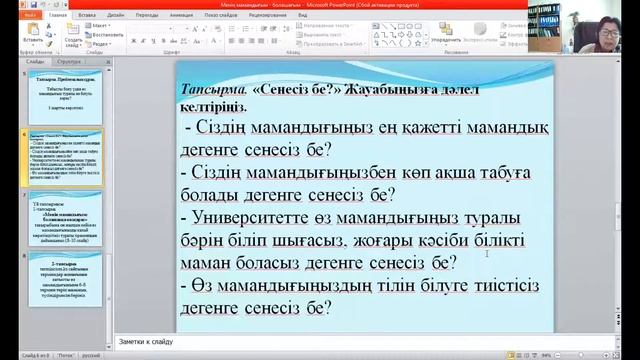Click Преобразовать в SmartArt button
The height and width of the screenshot is (360, 640).
[330, 44]
